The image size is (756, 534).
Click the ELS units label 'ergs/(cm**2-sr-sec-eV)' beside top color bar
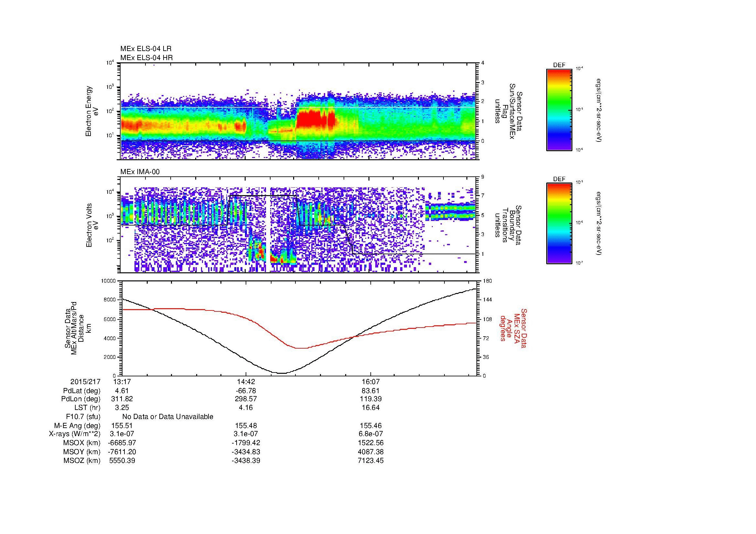(599, 110)
